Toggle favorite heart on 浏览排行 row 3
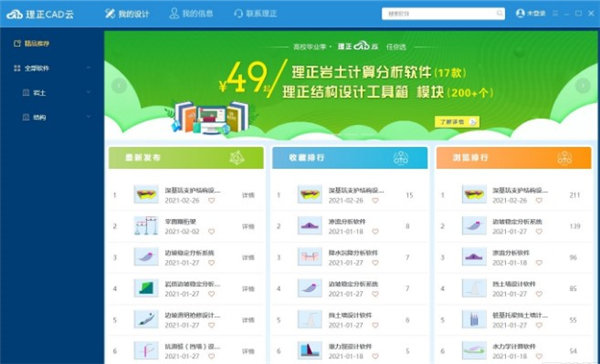Screen dimensions: 600x364 [539, 263]
